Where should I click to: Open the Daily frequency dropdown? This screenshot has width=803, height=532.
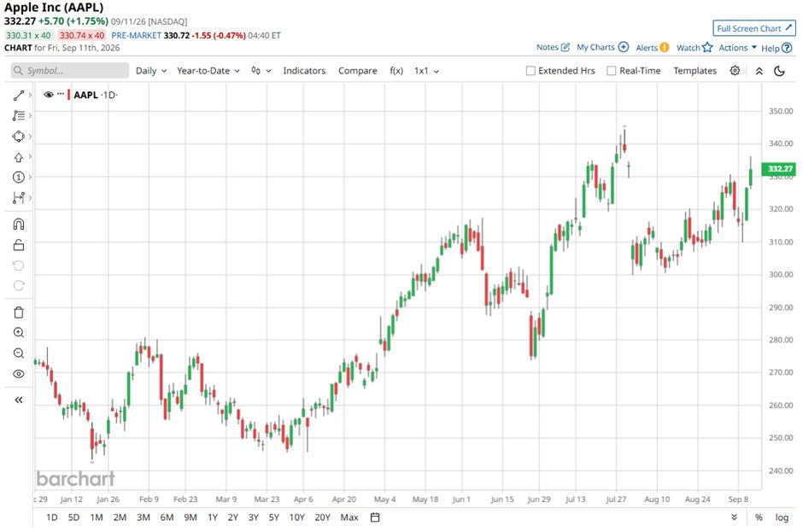pos(151,71)
